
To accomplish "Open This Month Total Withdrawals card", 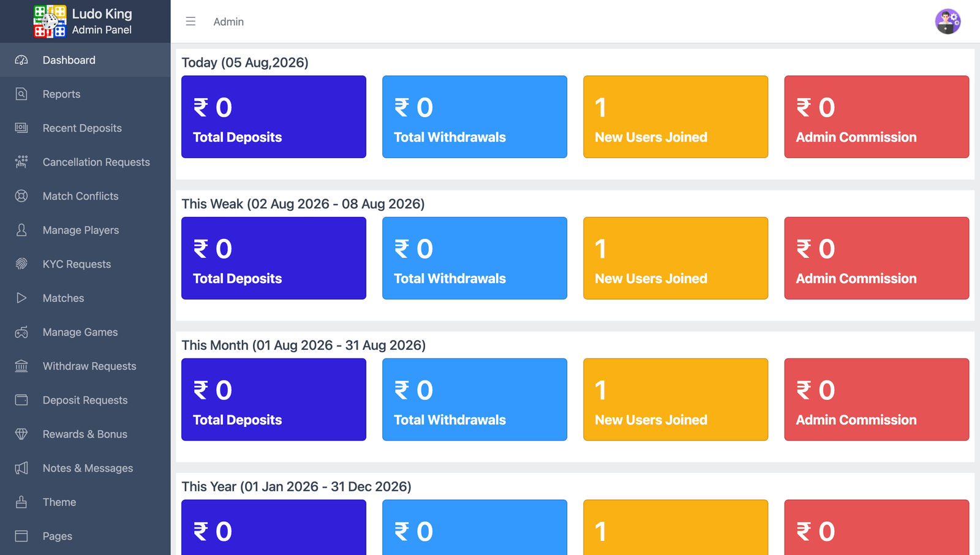I will click(475, 399).
